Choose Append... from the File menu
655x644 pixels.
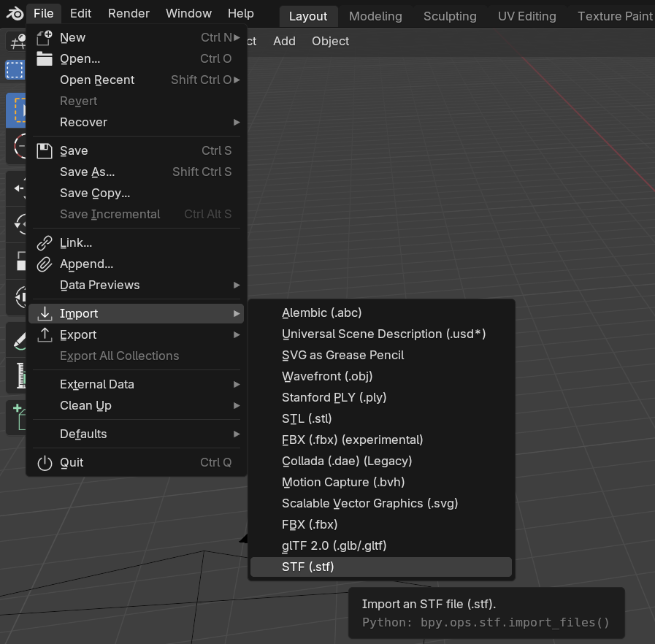pos(136,264)
